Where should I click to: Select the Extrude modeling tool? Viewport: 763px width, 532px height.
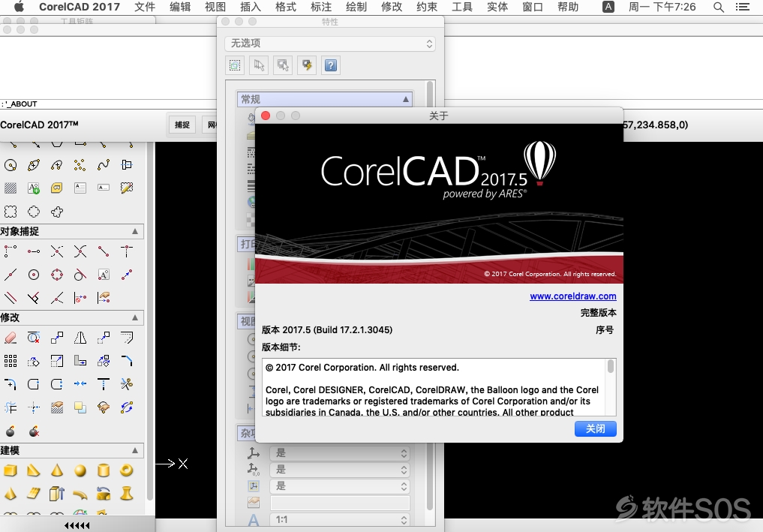pyautogui.click(x=57, y=494)
